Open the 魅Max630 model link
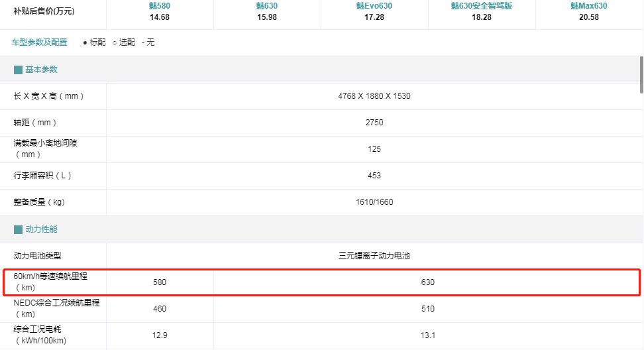Viewport: 644px width, 350px height. (588, 6)
